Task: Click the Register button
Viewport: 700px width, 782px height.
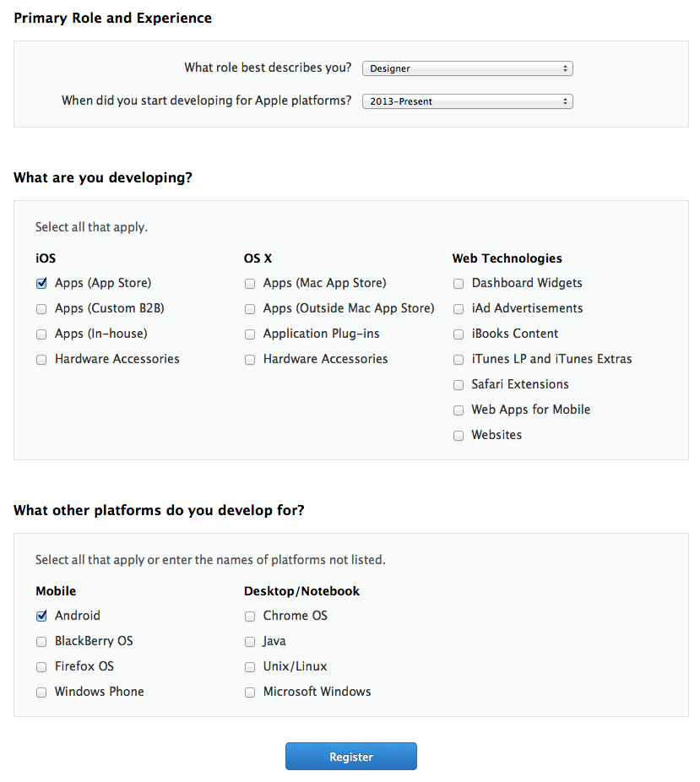Action: pos(350,757)
